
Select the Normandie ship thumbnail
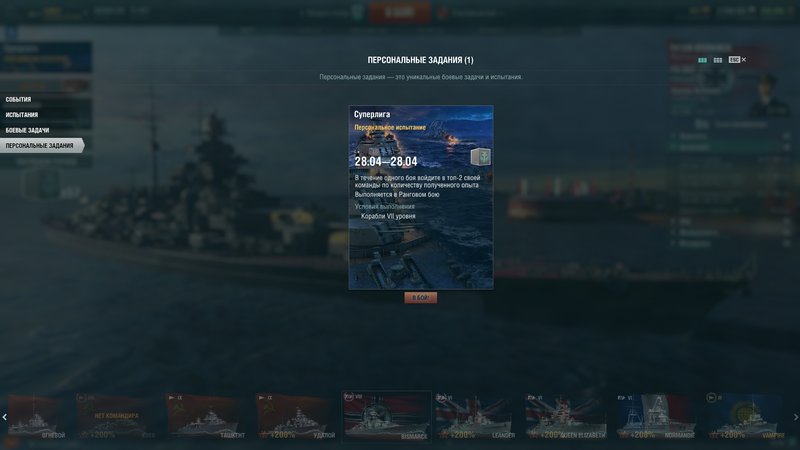655,416
